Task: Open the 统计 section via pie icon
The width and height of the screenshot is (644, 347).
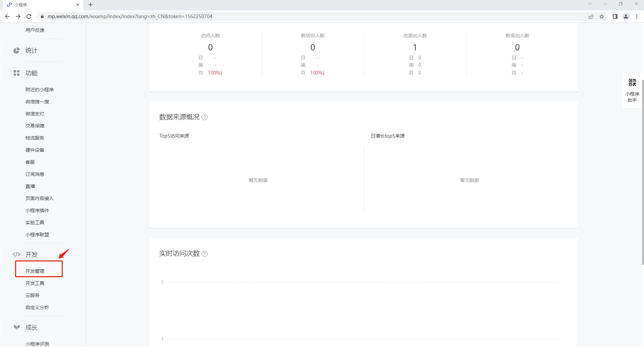Action: (16, 50)
